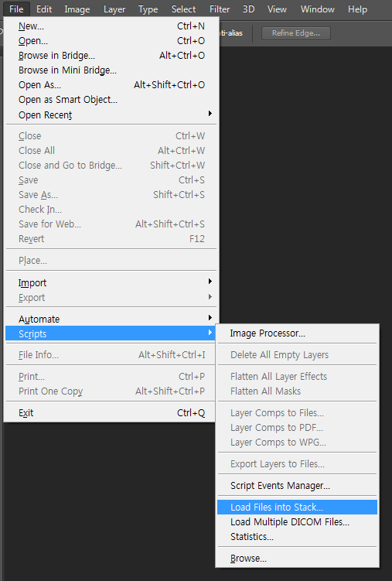Choose New from the File menu
392x581 pixels.
point(111,26)
